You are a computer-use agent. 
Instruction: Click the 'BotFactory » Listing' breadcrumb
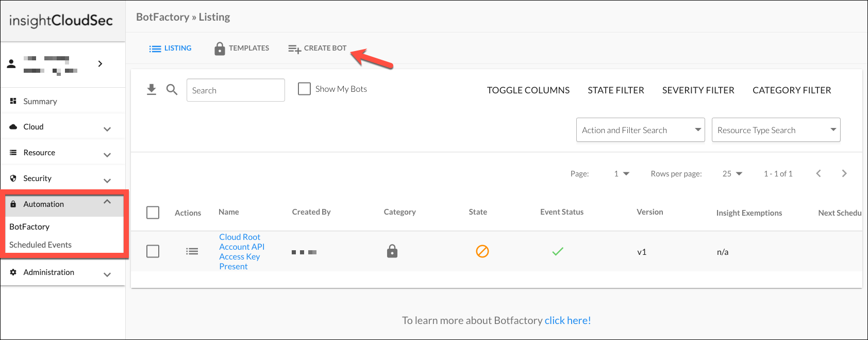[183, 17]
